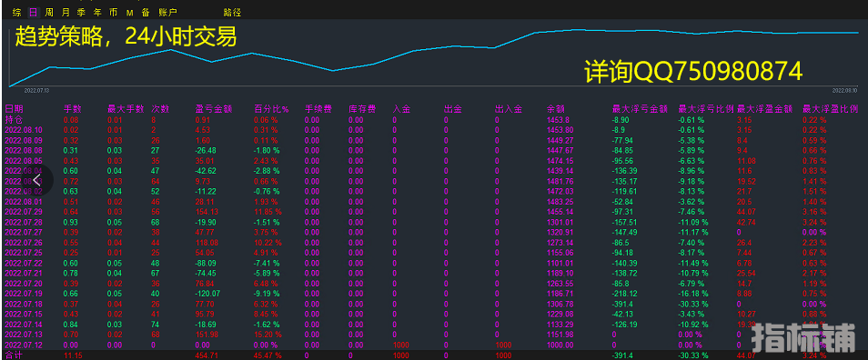Click the 百分比% column header
This screenshot has height=360, width=868.
[272, 109]
